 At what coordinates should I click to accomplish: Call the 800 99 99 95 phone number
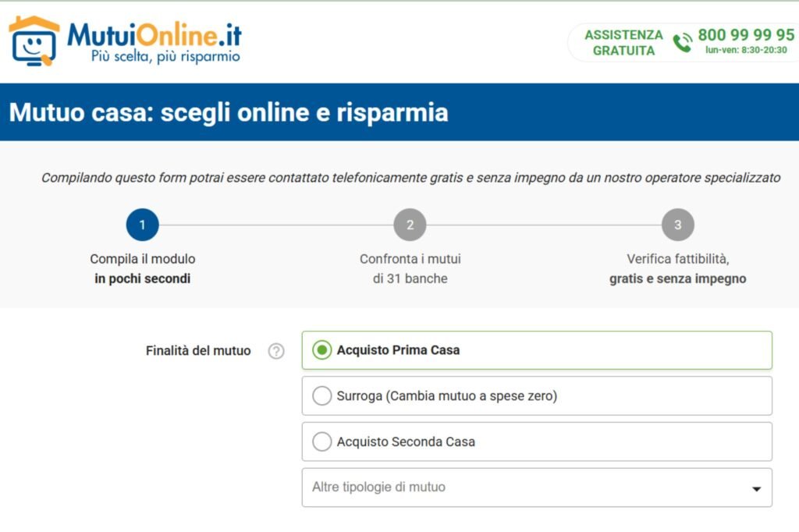[x=746, y=35]
